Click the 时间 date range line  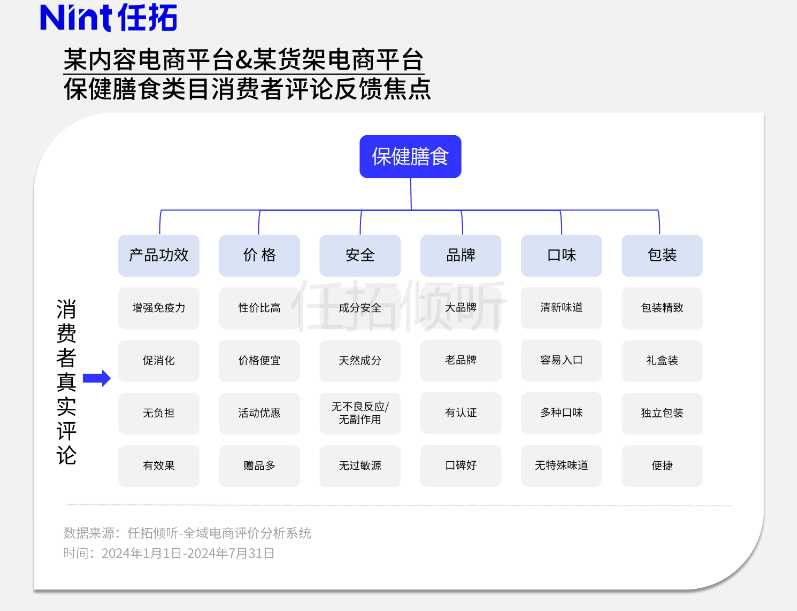169,553
